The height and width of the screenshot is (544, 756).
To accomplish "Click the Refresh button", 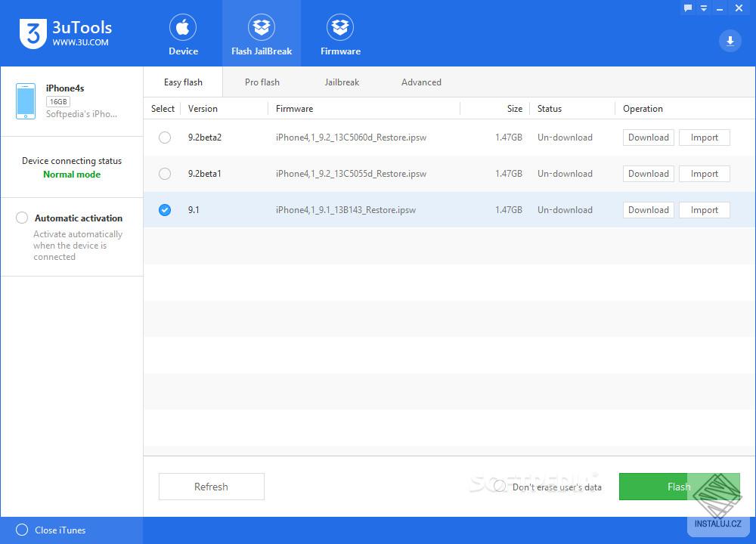I will [211, 487].
